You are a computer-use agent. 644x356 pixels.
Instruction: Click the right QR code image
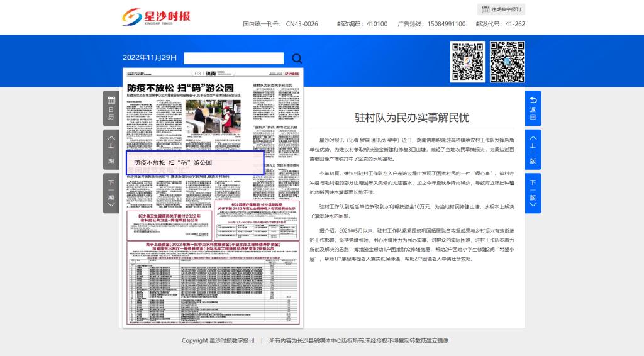[507, 61]
